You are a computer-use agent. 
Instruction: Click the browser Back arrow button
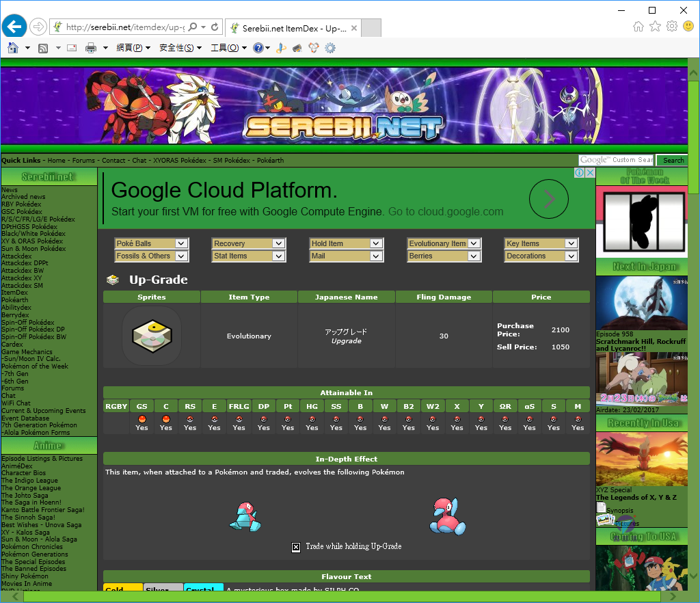14,27
